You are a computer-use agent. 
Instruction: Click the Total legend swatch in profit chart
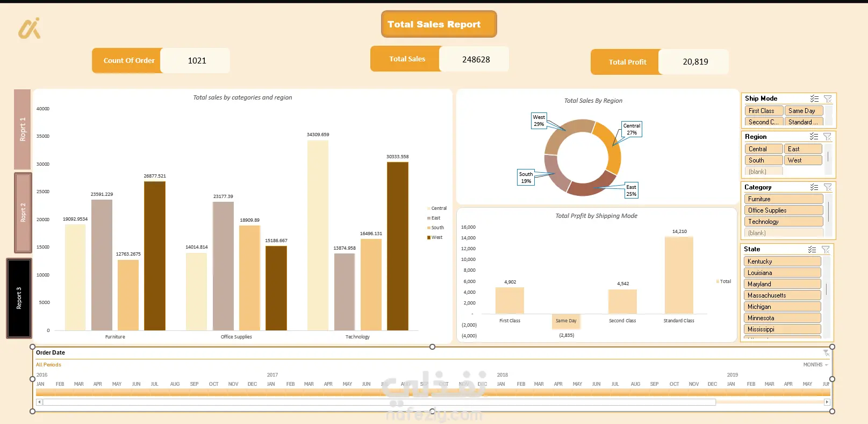coord(718,282)
